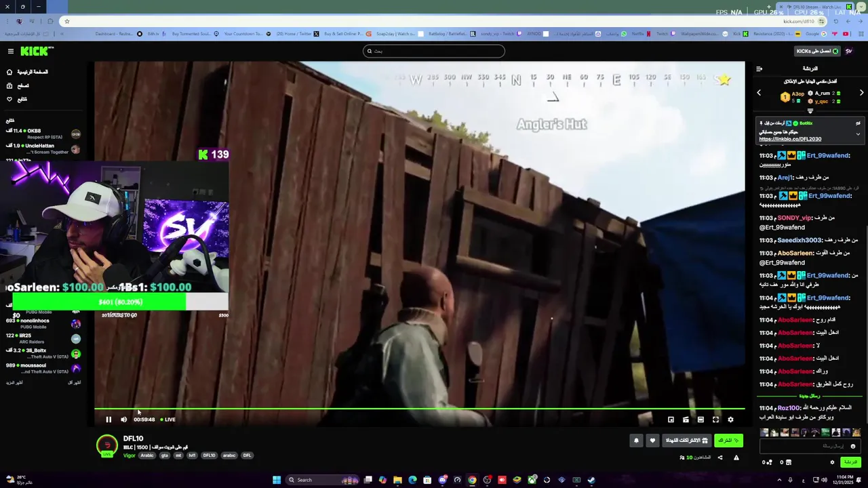Mute the stream volume
This screenshot has width=868, height=488.
(x=123, y=420)
